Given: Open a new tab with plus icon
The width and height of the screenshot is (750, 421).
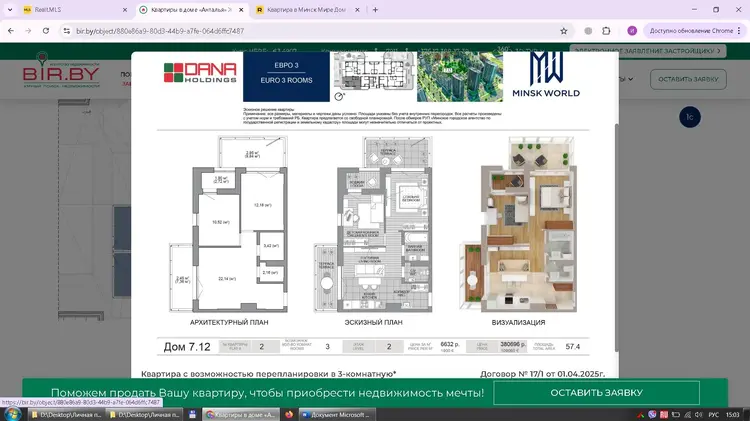Looking at the screenshot, I should pyautogui.click(x=375, y=10).
